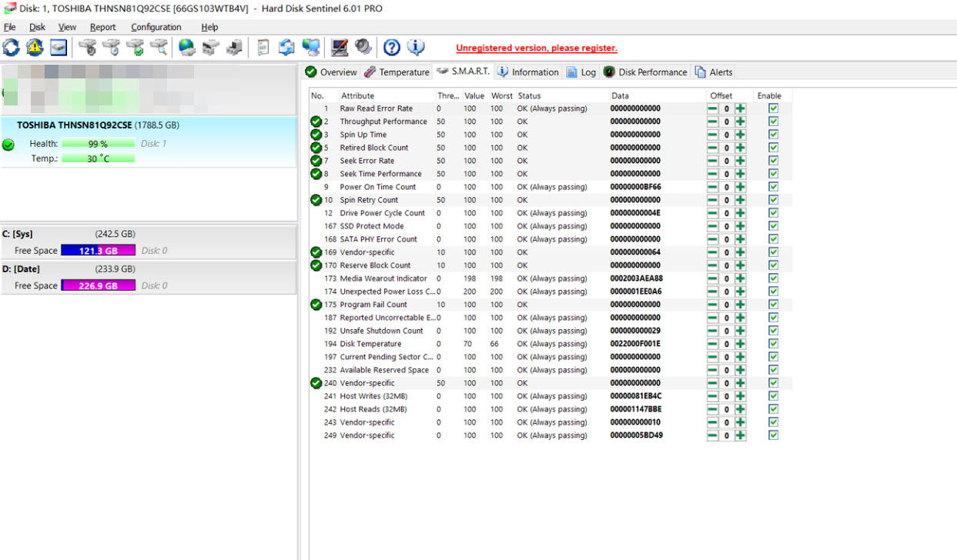Uncheck Enable for Program Fail Count
This screenshot has width=957, height=560.
coord(773,305)
